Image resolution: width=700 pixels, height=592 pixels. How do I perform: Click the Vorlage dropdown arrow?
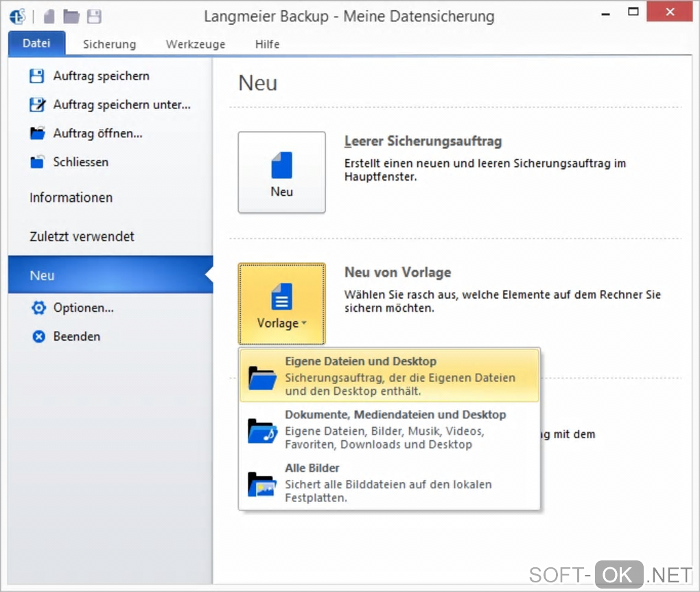(304, 323)
